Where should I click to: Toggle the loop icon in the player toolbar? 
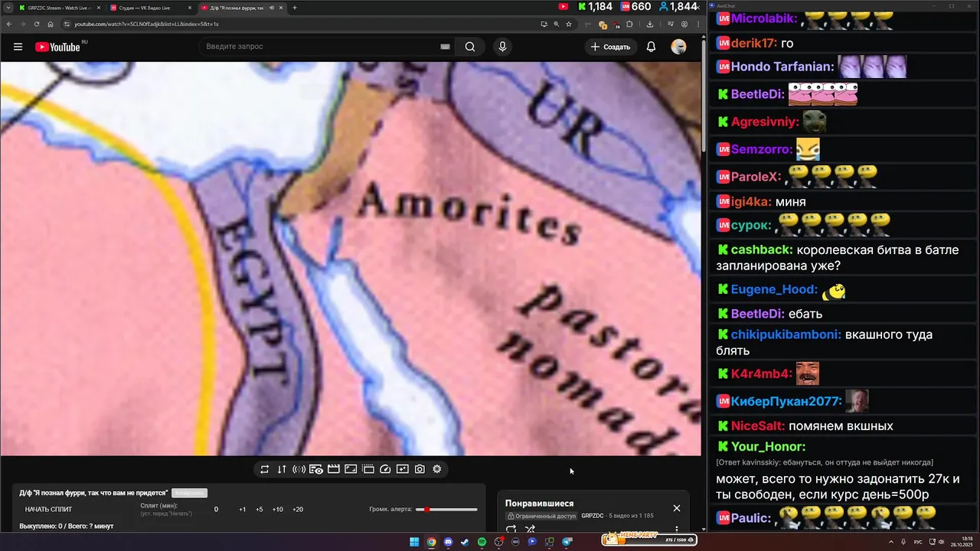coord(264,469)
